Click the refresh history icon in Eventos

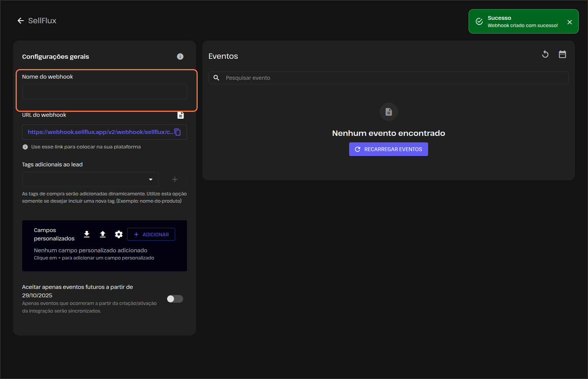pos(545,54)
